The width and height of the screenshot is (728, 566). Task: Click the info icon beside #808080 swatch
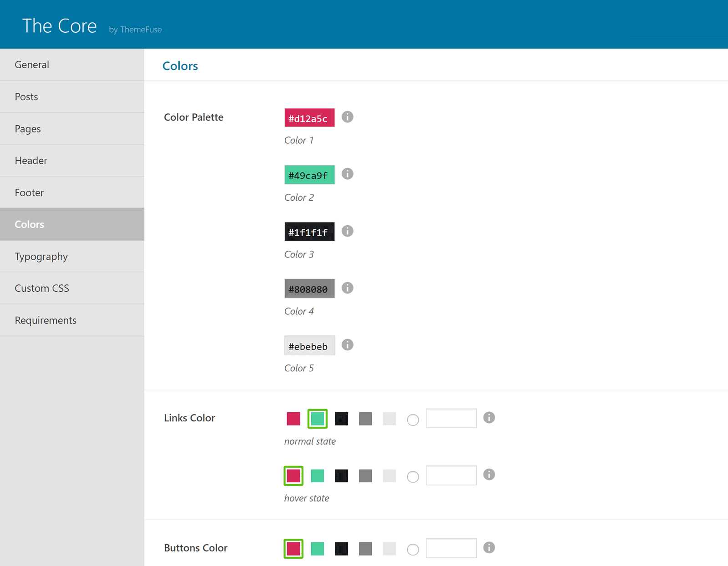(347, 288)
